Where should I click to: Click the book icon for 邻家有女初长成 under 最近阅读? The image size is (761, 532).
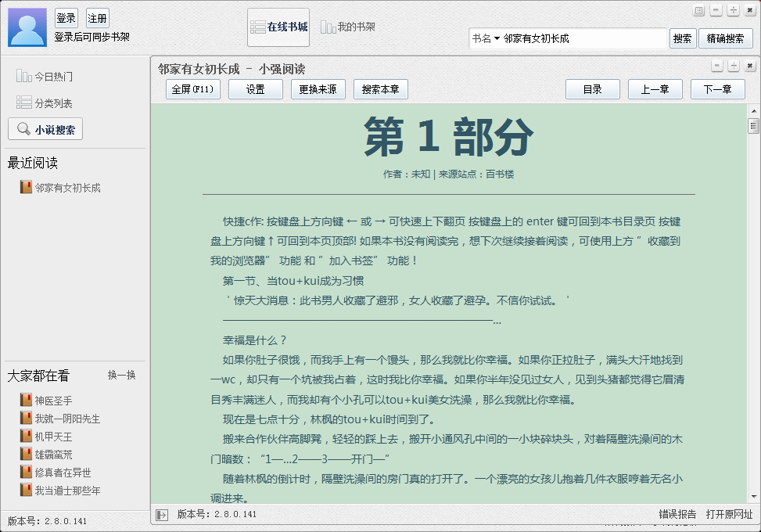pyautogui.click(x=24, y=187)
